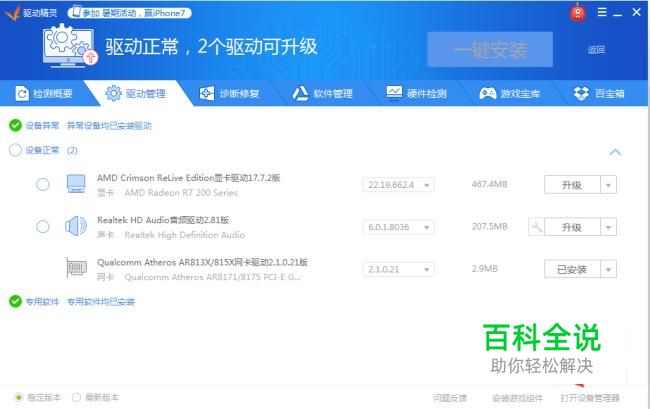The width and height of the screenshot is (650, 409).
Task: Click Qualcomm Atheros AR813X/815X driver name
Action: click(x=202, y=262)
